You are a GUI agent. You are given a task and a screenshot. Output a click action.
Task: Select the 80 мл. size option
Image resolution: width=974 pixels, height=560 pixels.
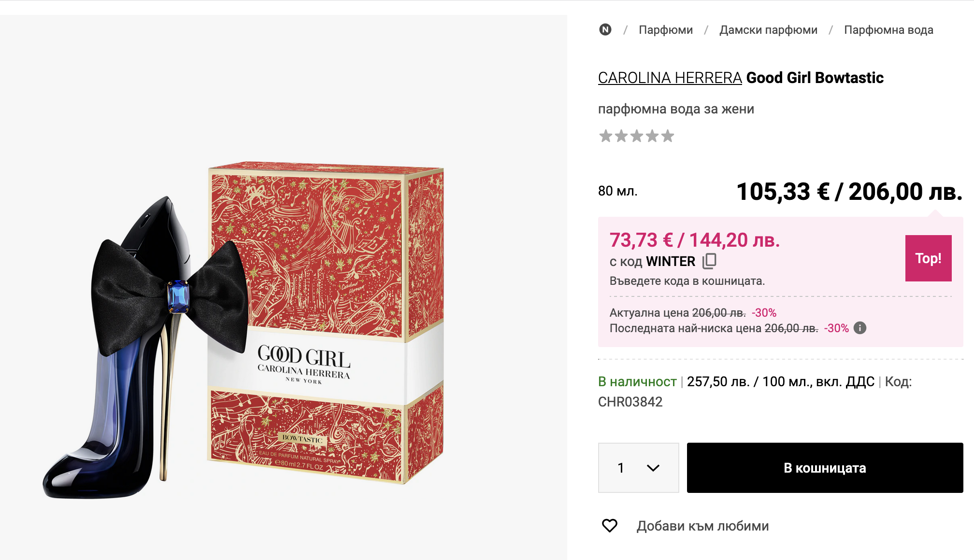(618, 191)
